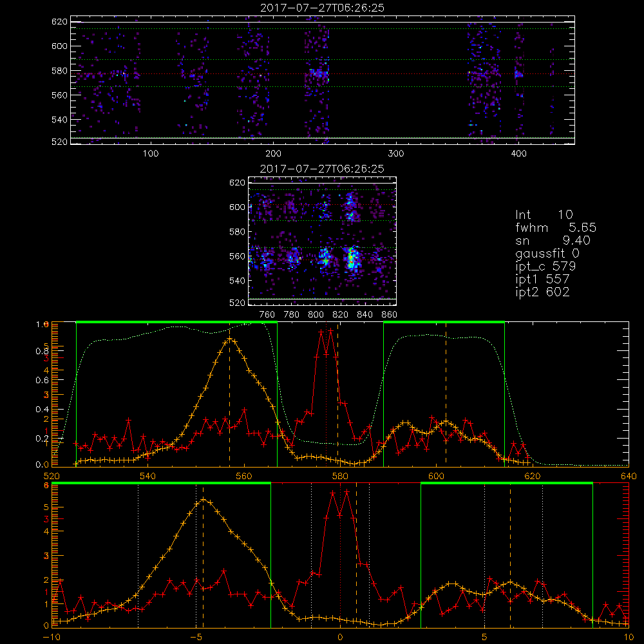Image resolution: width=644 pixels, height=644 pixels.
Task: Click red double-peak near 0 in bottom plot
Action: pyautogui.click(x=340, y=503)
